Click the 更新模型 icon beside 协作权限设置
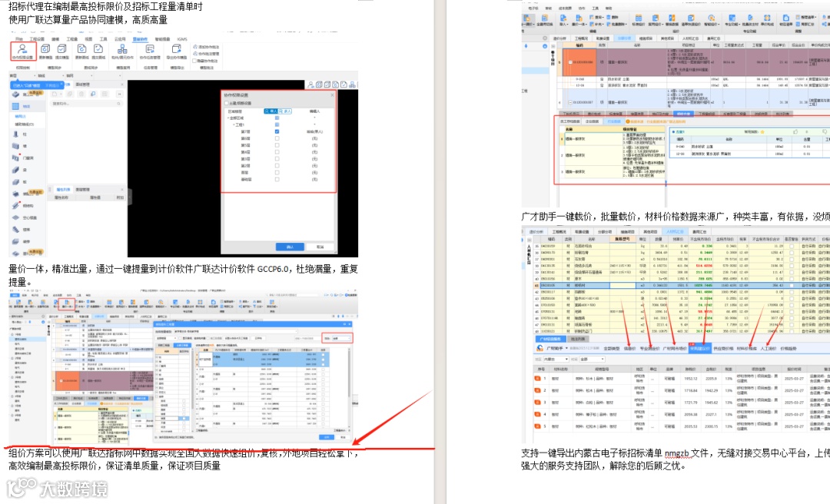The width and height of the screenshot is (830, 504). [x=45, y=51]
